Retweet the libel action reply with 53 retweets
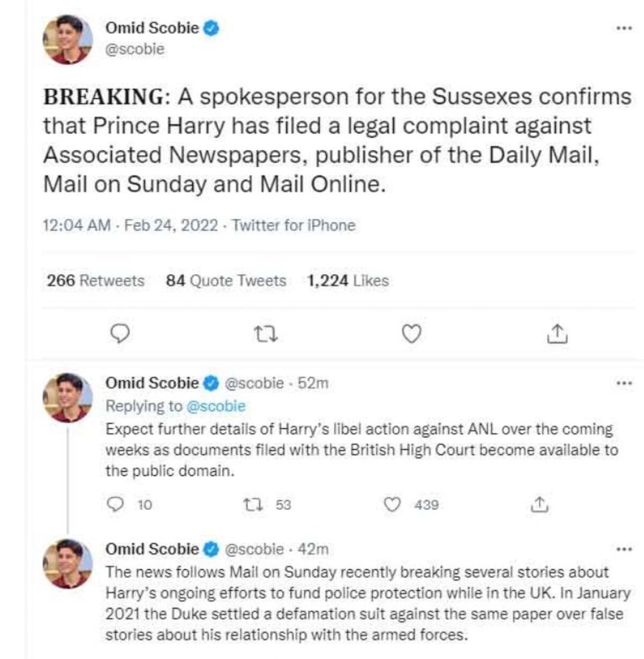644x659 pixels. pyautogui.click(x=251, y=504)
